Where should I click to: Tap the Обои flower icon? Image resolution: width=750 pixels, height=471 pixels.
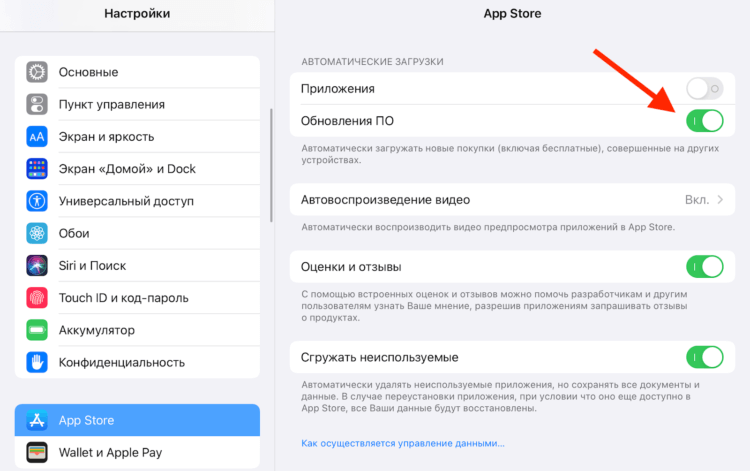pyautogui.click(x=37, y=233)
